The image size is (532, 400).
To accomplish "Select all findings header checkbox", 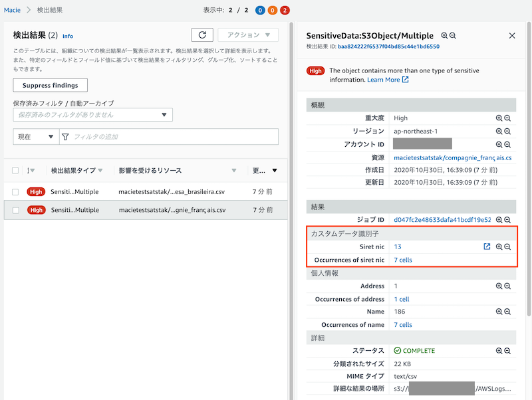I will pyautogui.click(x=15, y=170).
